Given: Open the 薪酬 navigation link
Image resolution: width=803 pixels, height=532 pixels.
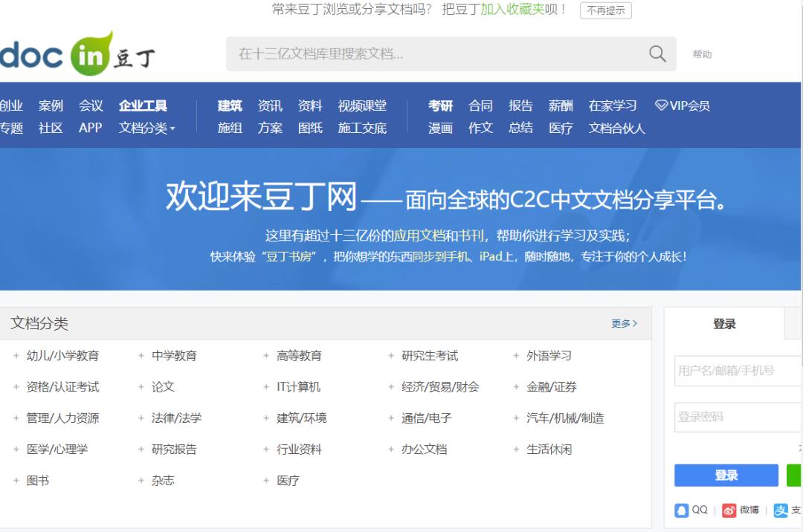Looking at the screenshot, I should [561, 106].
